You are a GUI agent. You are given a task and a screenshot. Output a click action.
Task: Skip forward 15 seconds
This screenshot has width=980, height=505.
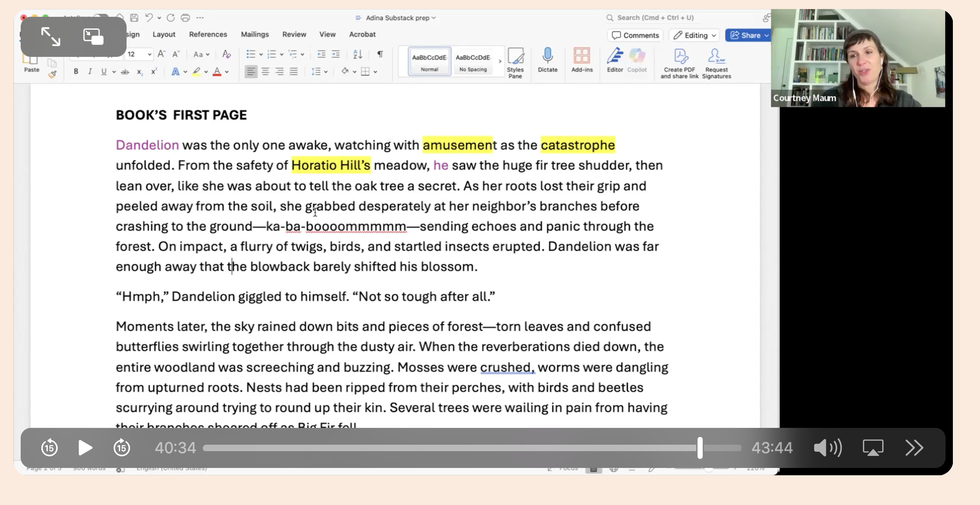click(121, 448)
